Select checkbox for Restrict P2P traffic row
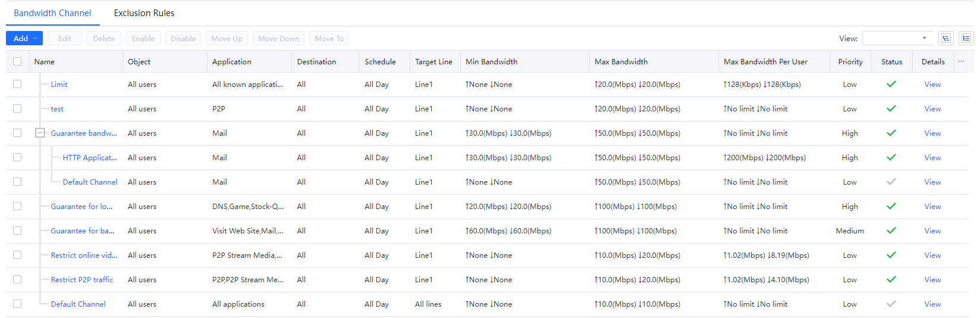This screenshot has height=318, width=980. pyautogui.click(x=17, y=280)
